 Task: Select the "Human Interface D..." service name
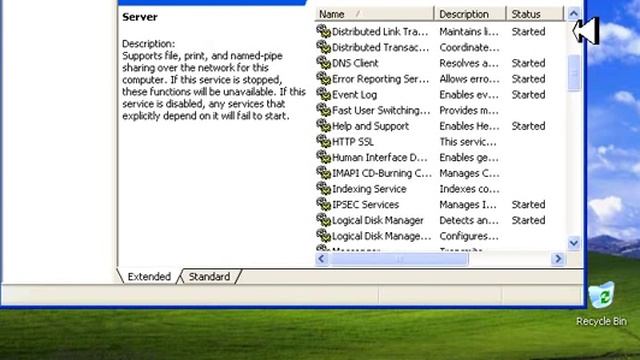[380, 157]
